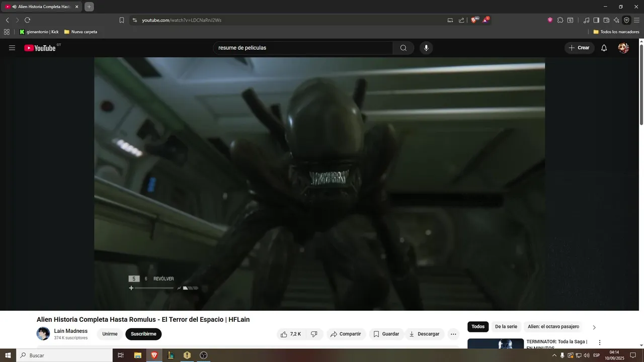The width and height of the screenshot is (644, 362).
Task: Open the install/cast screen icon in address bar
Action: (x=450, y=20)
